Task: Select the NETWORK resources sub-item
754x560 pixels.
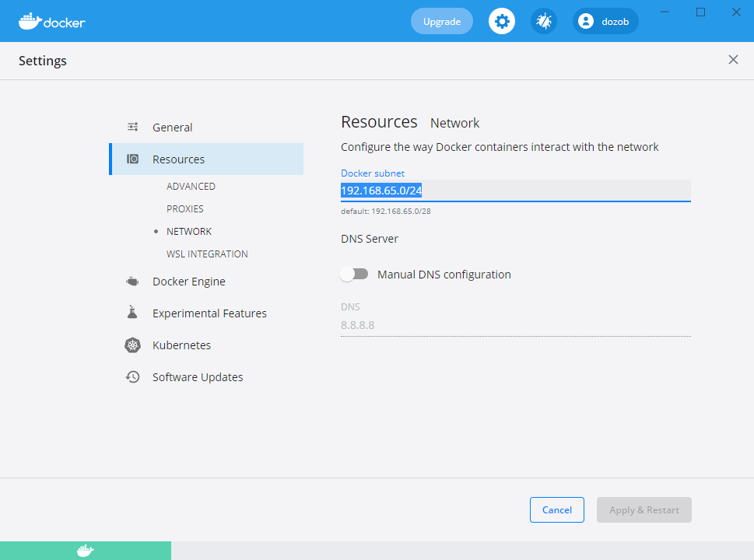Action: [189, 232]
